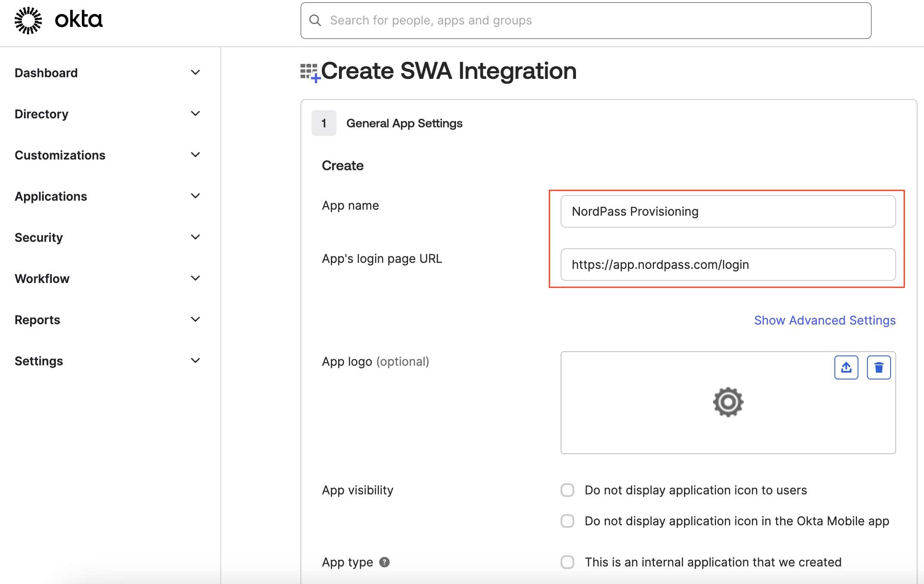The height and width of the screenshot is (584, 924).
Task: Click the App logo (optional) label
Action: 375,361
